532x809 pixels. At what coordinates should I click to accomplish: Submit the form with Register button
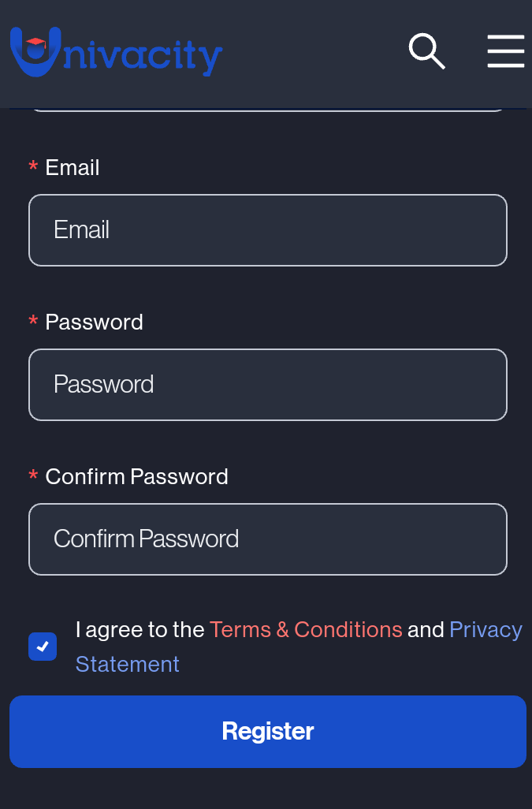268,732
